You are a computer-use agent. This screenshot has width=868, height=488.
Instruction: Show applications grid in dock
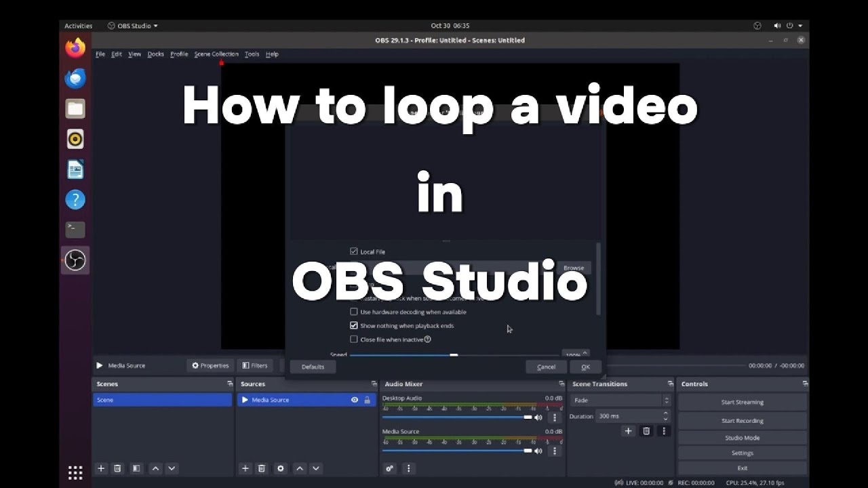(75, 472)
